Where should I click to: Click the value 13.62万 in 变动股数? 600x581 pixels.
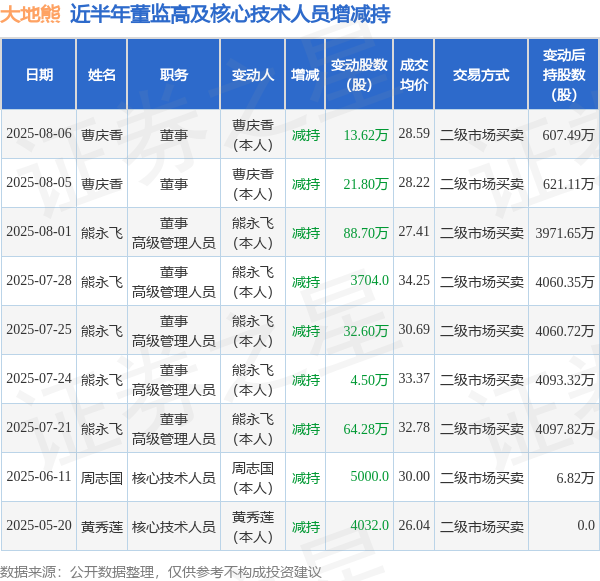(366, 135)
